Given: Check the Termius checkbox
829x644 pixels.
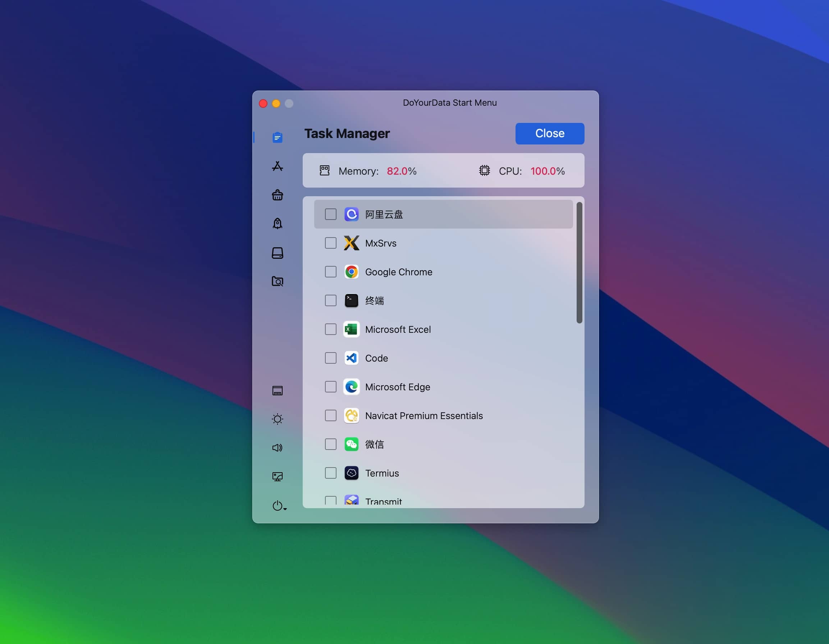Looking at the screenshot, I should pyautogui.click(x=331, y=473).
